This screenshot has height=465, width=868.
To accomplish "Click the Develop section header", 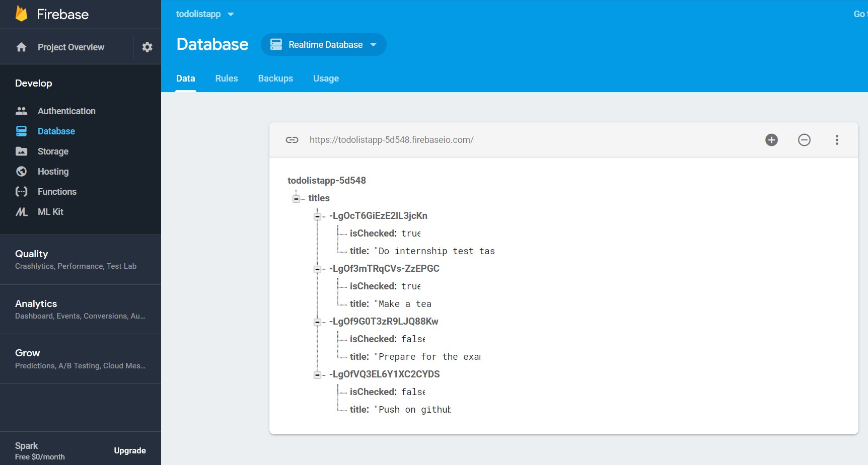I will pyautogui.click(x=33, y=83).
